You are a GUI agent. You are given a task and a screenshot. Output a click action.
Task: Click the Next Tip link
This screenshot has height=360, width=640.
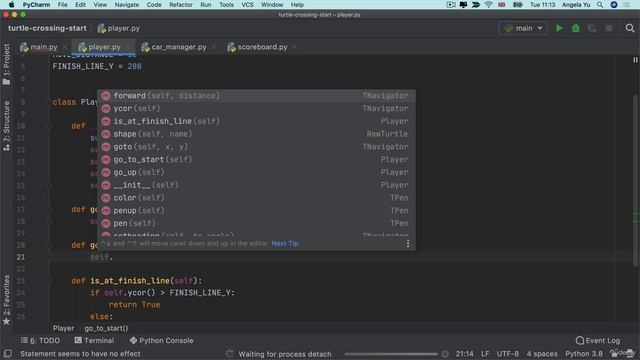click(285, 243)
